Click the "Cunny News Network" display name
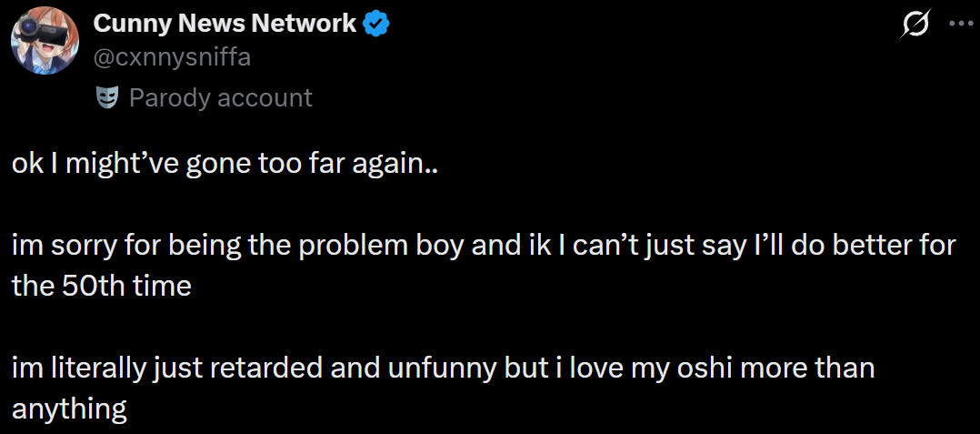980x434 pixels. tap(225, 24)
